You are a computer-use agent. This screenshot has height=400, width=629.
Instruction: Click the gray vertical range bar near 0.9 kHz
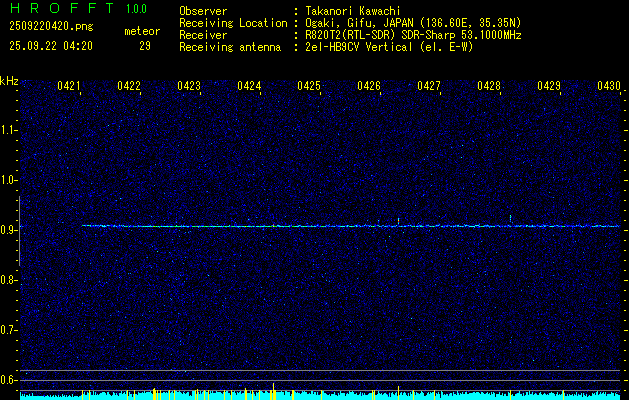click(19, 231)
